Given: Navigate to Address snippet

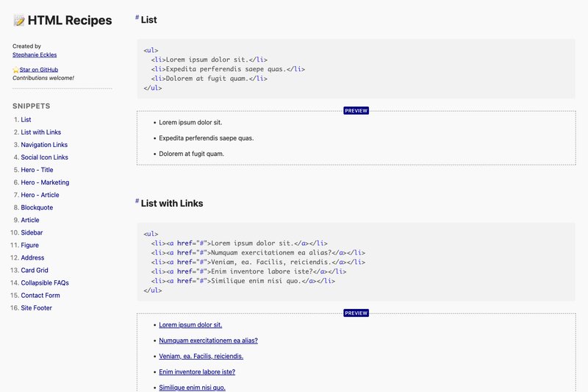Looking at the screenshot, I should 32,257.
